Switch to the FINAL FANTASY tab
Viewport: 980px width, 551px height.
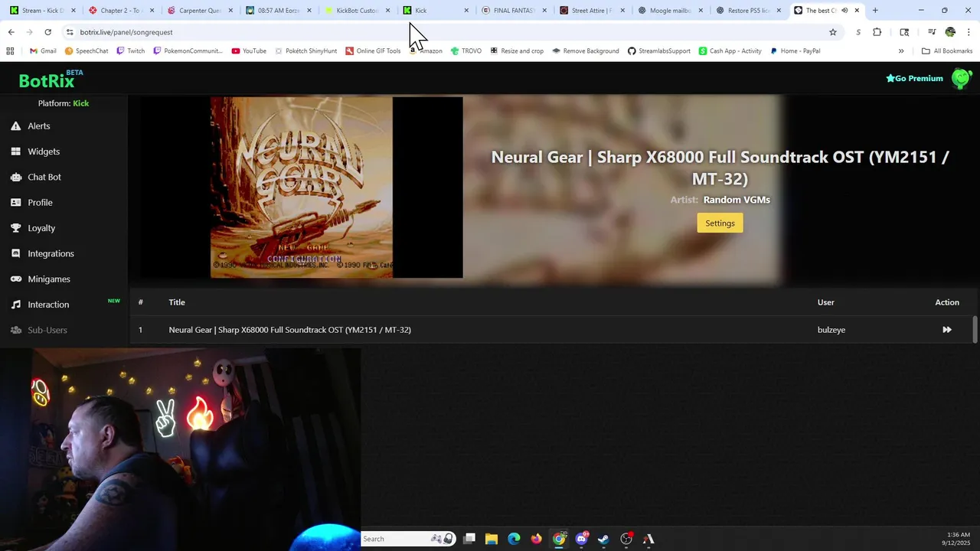tap(513, 11)
